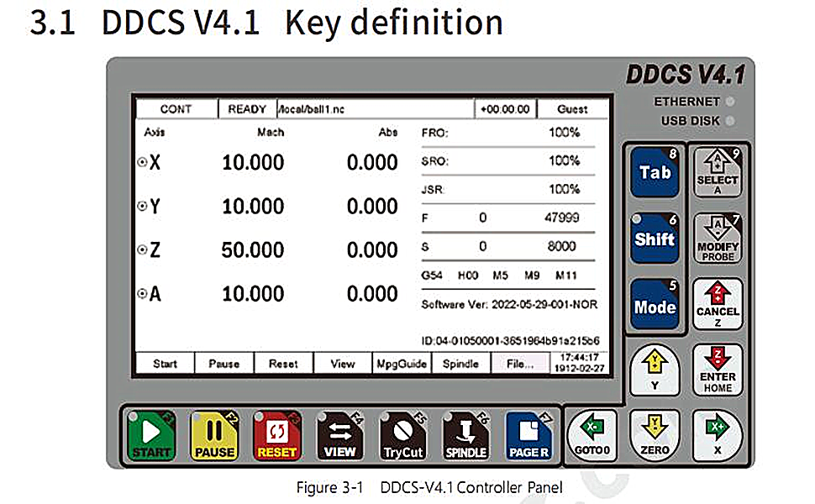Viewport: 815px width, 504px height.
Task: Click the 17:44:17 clock display
Action: [x=580, y=358]
